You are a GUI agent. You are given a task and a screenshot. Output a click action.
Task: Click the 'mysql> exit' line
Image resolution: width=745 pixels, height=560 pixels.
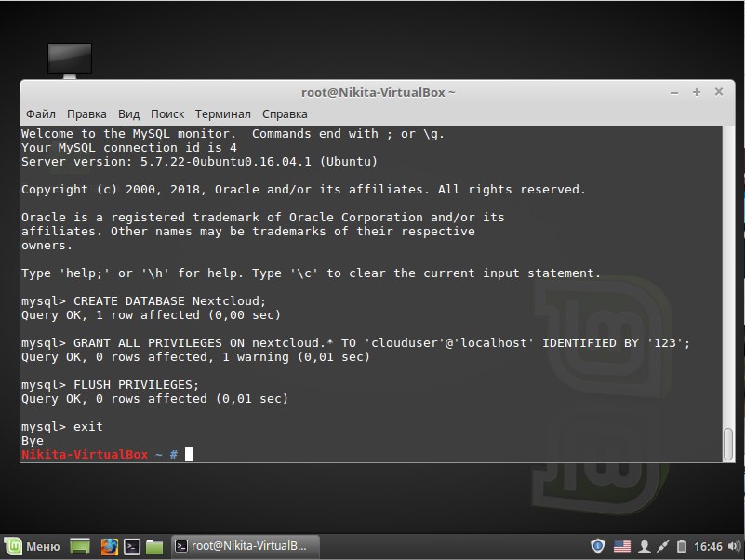click(x=61, y=426)
